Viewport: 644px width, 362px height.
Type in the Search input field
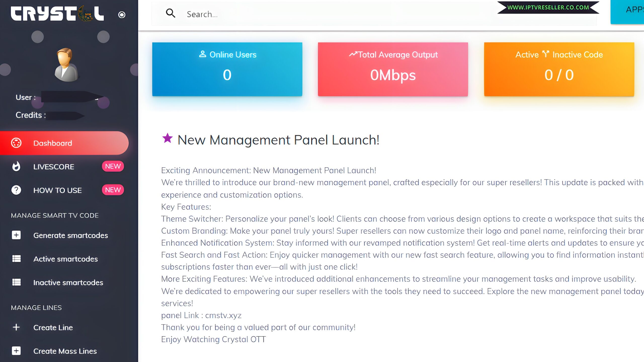click(x=327, y=14)
